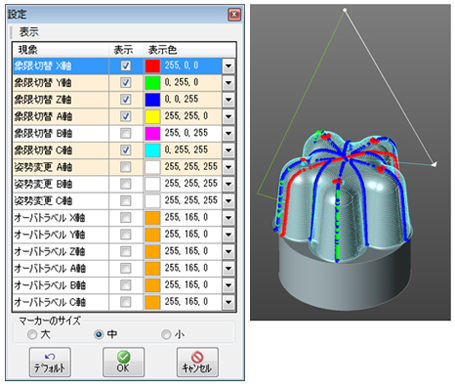Click the magenta swatch for 象限切替 B軸

point(153,133)
